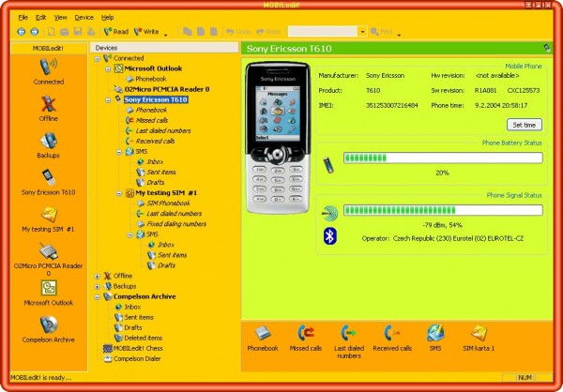Click the phone icon in green header bar
This screenshot has width=563, height=392.
547,48
